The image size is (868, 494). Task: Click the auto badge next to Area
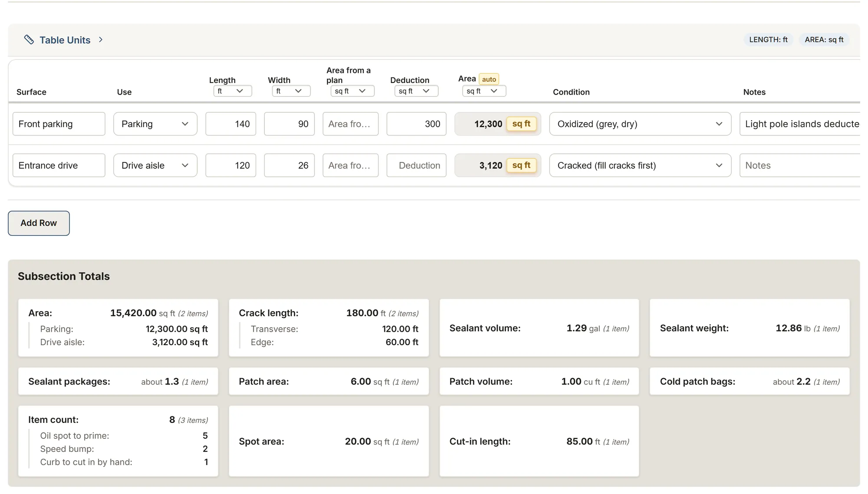489,79
